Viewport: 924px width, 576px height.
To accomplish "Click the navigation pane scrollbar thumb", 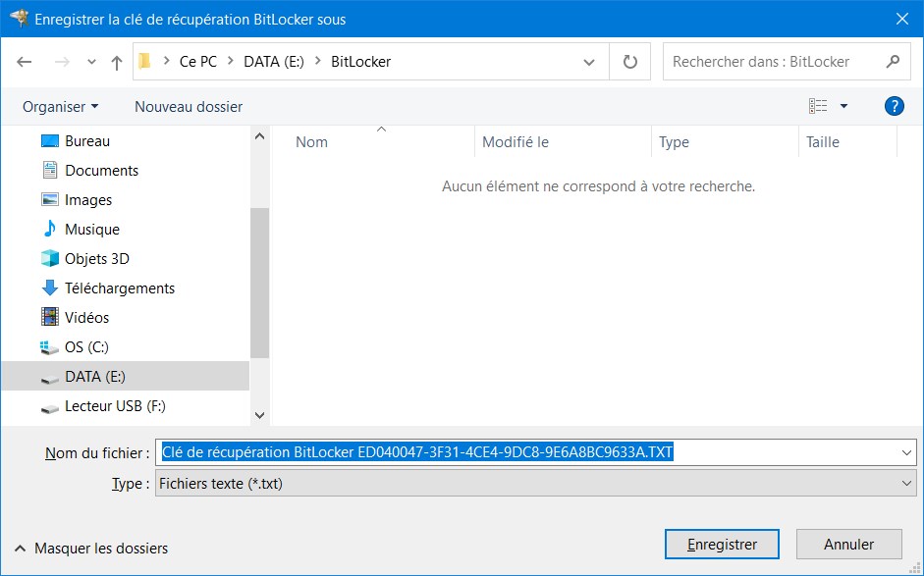I will coord(259,283).
